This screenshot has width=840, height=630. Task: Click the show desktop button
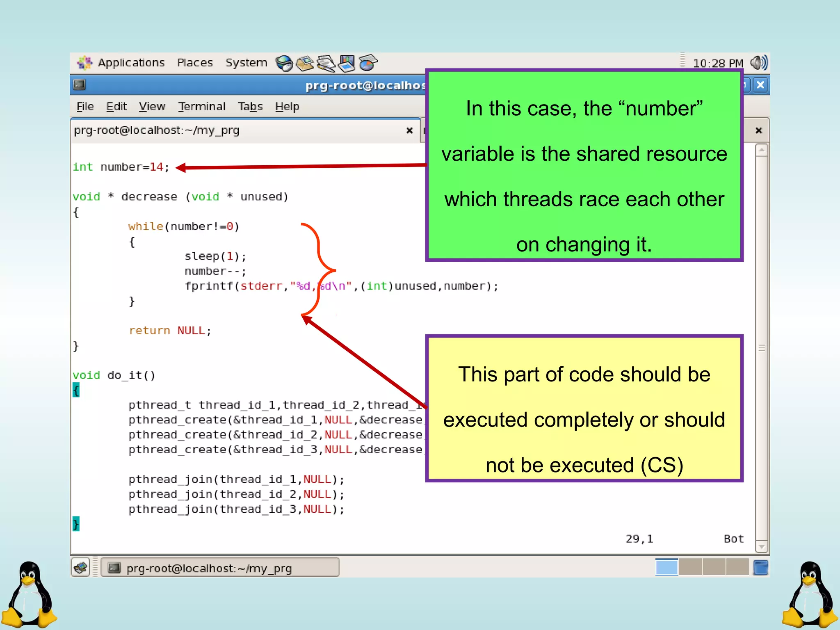click(81, 568)
